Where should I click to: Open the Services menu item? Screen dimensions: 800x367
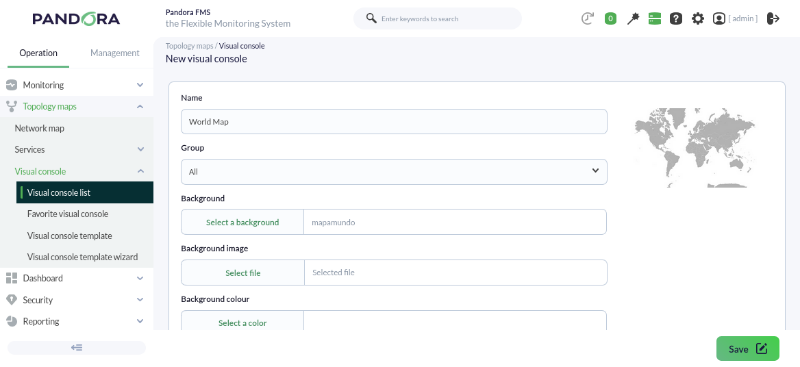coord(30,150)
